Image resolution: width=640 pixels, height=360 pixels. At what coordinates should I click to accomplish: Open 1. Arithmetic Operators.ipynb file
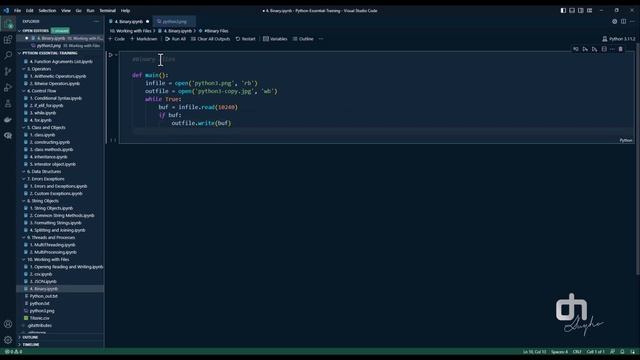coord(60,76)
